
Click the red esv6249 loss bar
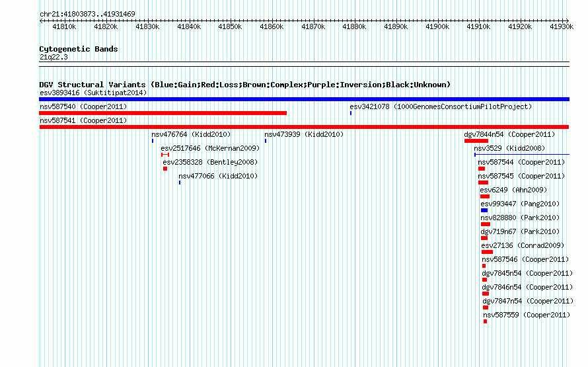point(485,196)
